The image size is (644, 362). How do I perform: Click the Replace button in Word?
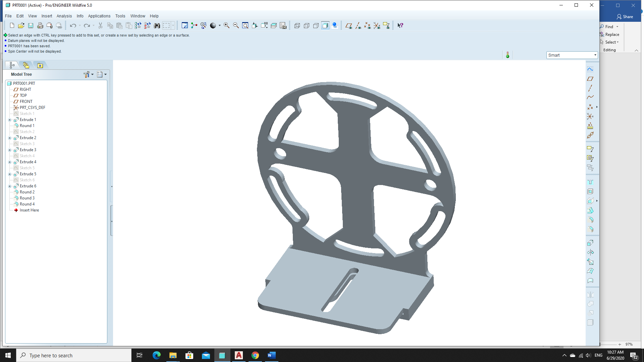pos(612,35)
